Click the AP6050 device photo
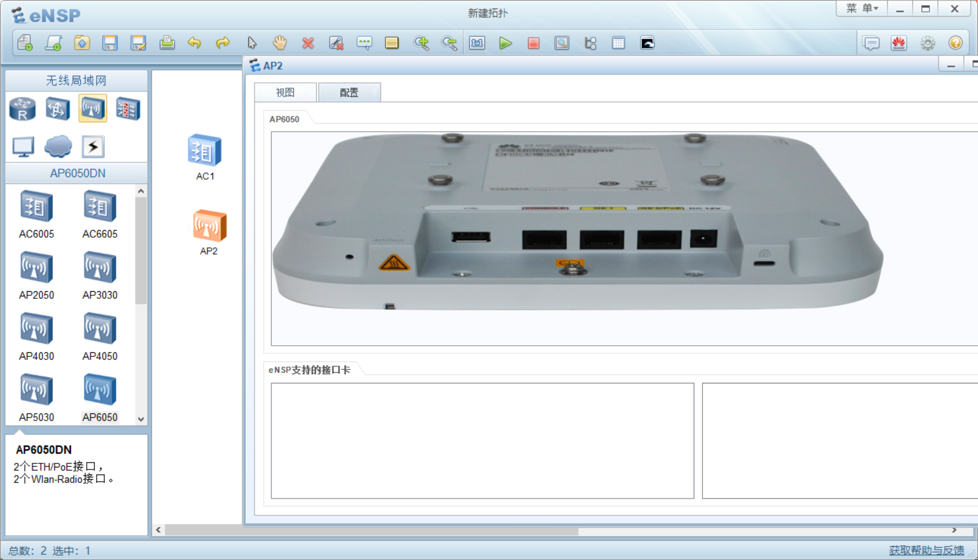The image size is (978, 560). 578,221
